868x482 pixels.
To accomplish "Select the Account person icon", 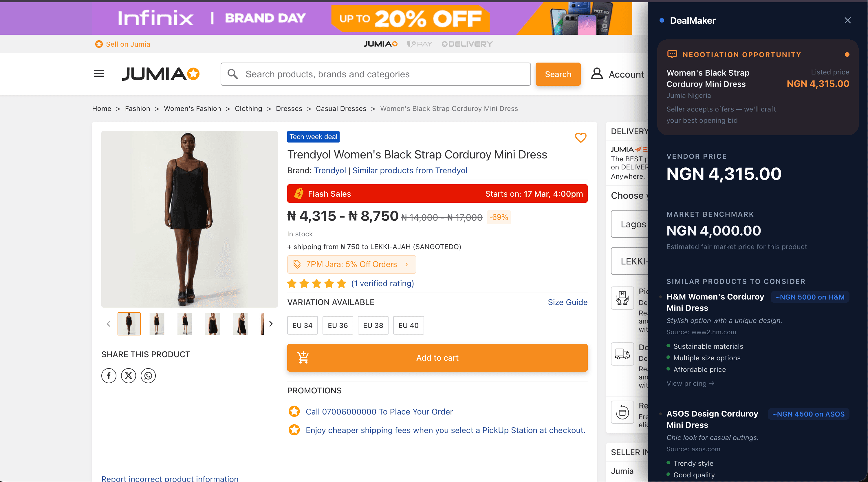I will (x=597, y=74).
